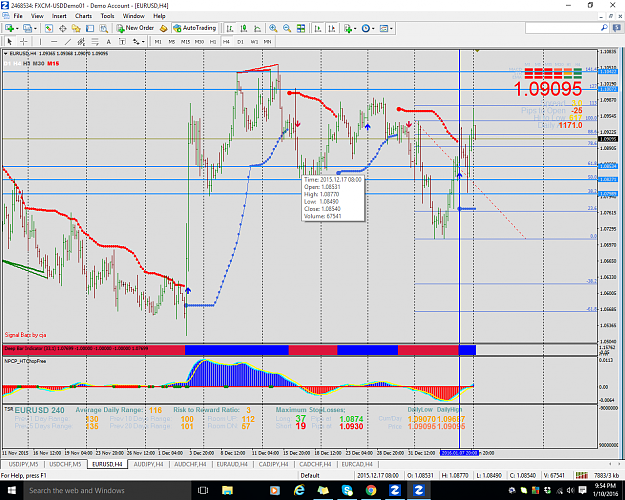Image resolution: width=625 pixels, height=500 pixels.
Task: Toggle the AutoTrading button
Action: [195, 28]
